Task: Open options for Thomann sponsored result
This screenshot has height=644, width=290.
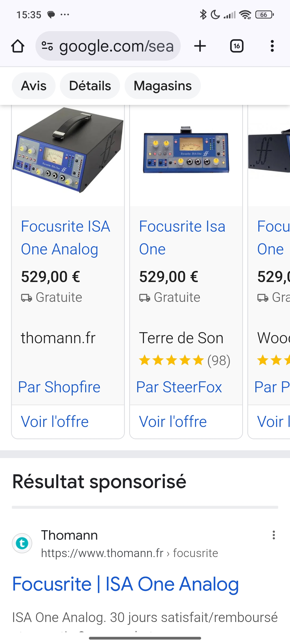Action: click(274, 535)
